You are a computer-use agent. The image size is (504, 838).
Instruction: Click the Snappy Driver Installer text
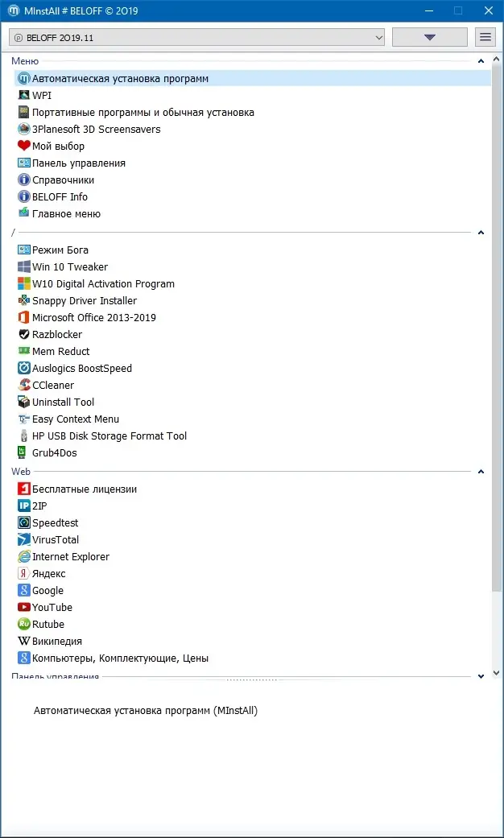click(x=85, y=301)
